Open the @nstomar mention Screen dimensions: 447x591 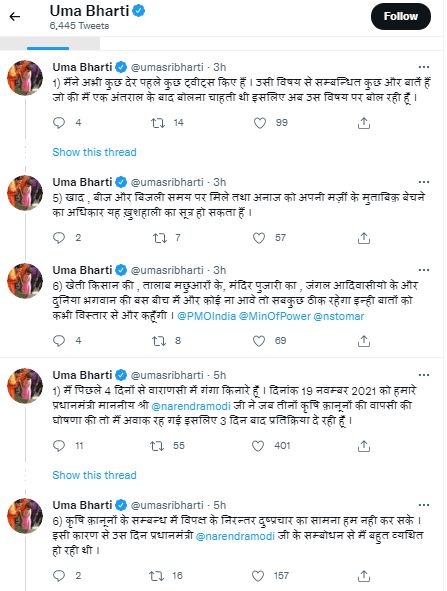338,316
